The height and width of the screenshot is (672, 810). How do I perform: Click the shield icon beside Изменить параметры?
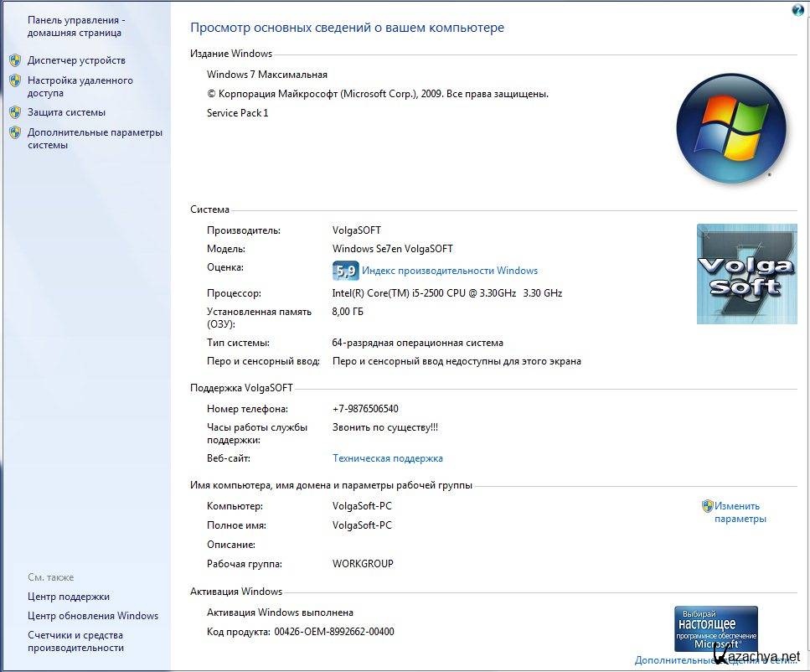708,506
